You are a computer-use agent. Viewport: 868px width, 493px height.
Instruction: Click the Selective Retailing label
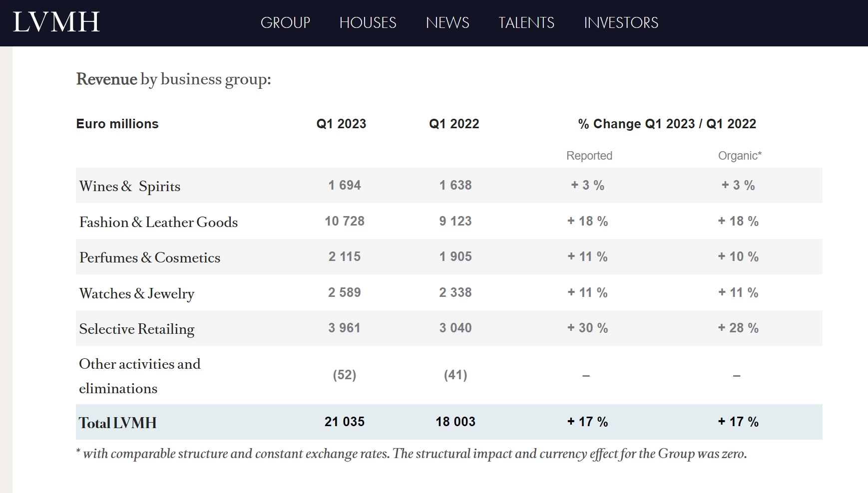(136, 328)
